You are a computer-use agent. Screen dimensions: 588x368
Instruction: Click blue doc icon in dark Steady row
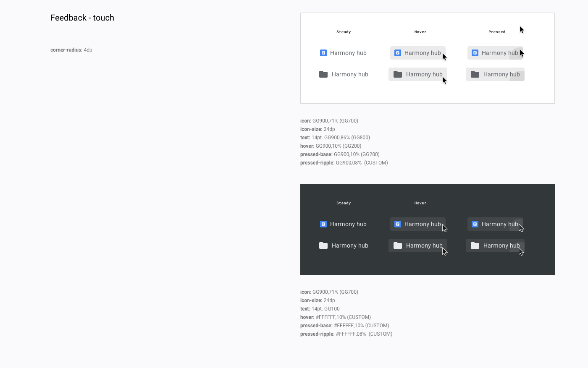pos(323,224)
